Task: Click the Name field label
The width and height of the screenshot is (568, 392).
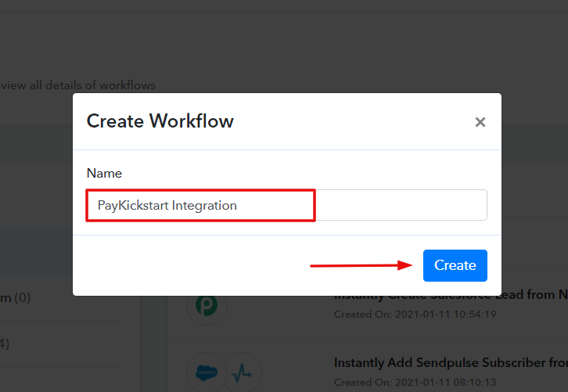Action: point(104,173)
